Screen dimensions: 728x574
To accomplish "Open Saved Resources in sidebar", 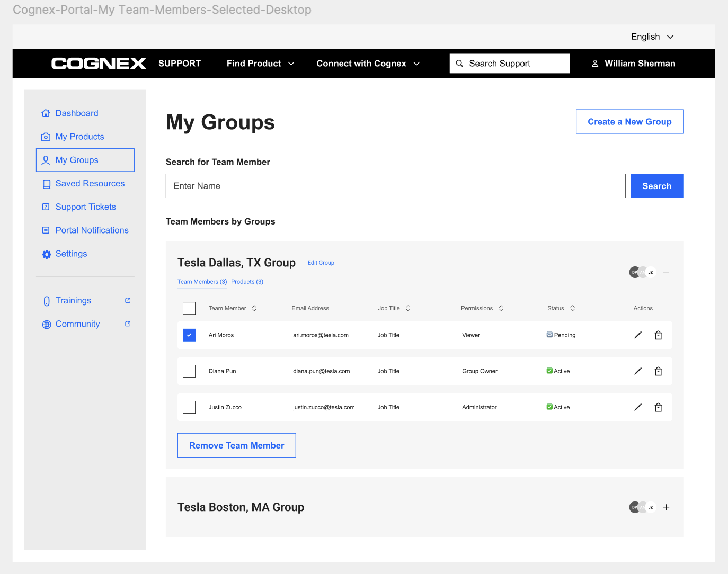I will 90,184.
